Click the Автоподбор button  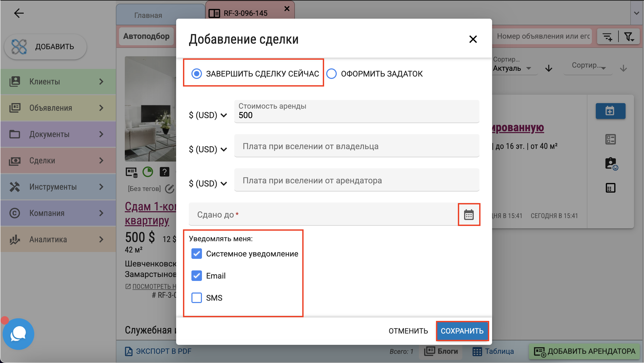[x=146, y=36]
